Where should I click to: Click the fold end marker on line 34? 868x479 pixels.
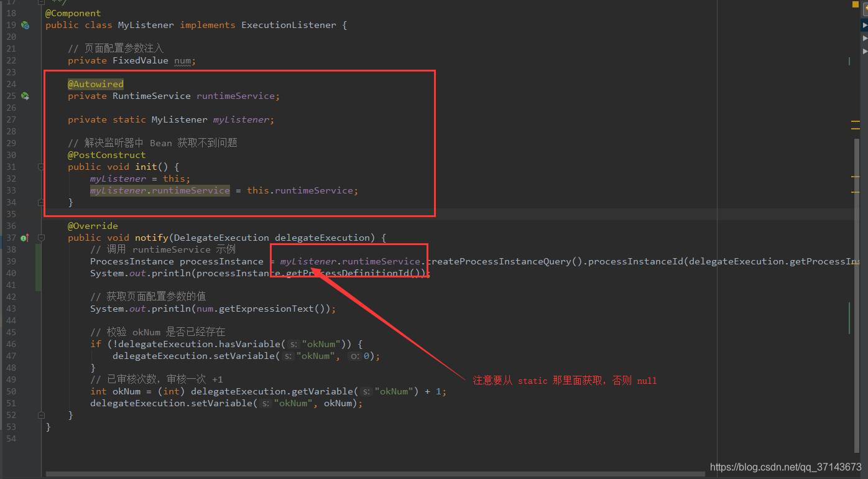coord(41,202)
